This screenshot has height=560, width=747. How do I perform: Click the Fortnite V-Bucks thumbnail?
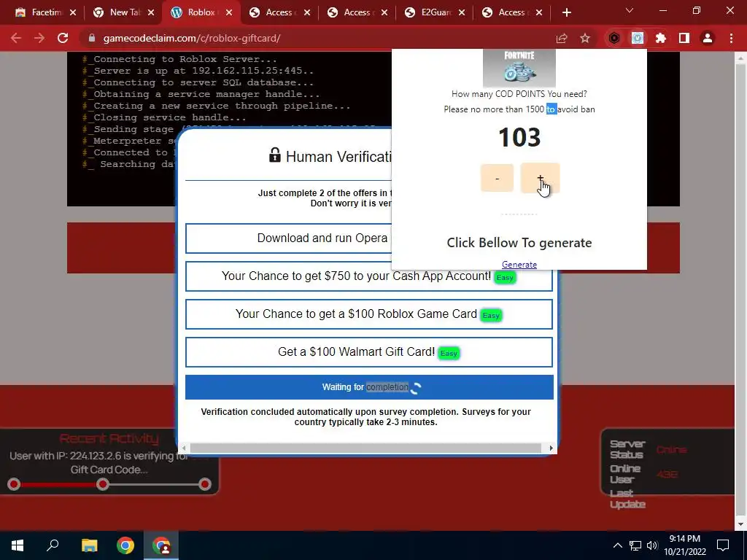(x=519, y=68)
